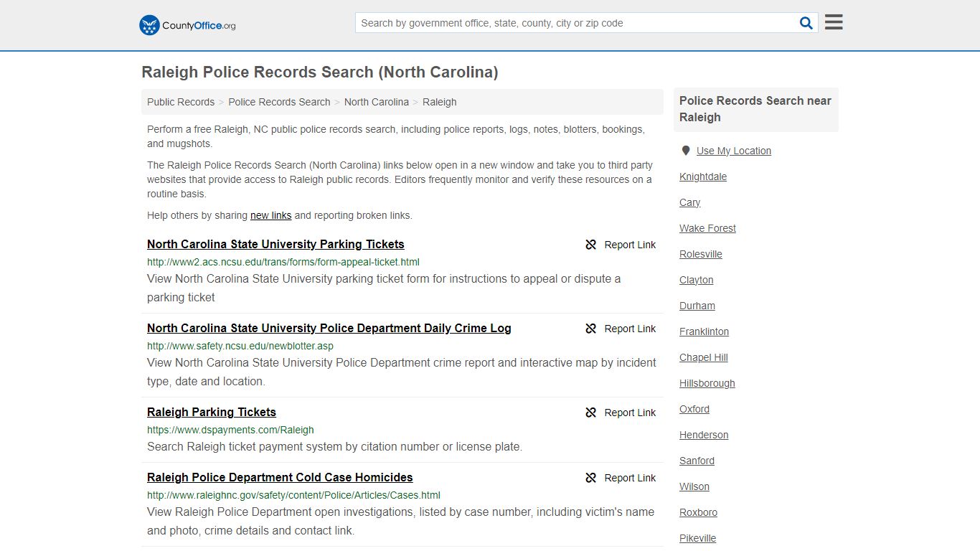
Task: Open the raleighnc.gov Cases.html URL
Action: click(293, 495)
